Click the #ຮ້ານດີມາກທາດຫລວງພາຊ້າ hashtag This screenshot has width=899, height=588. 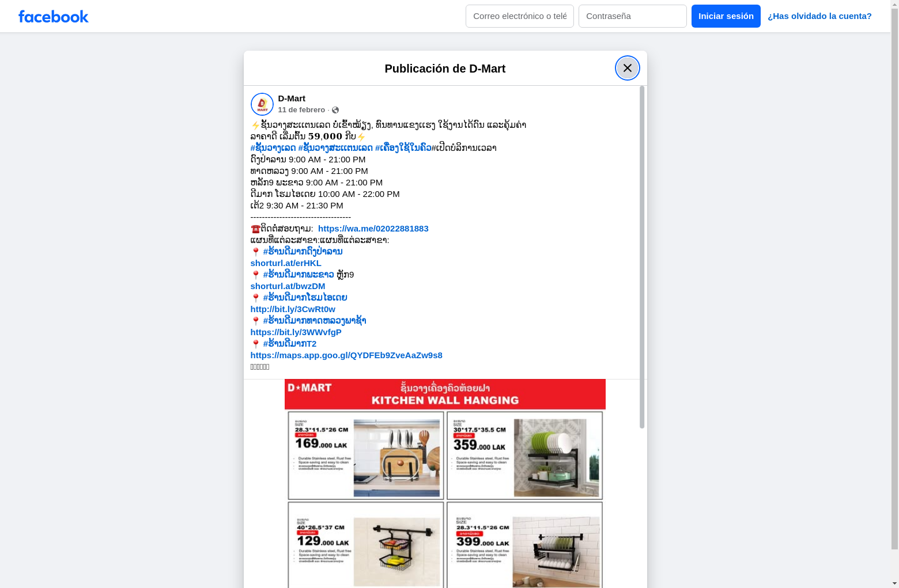point(315,321)
